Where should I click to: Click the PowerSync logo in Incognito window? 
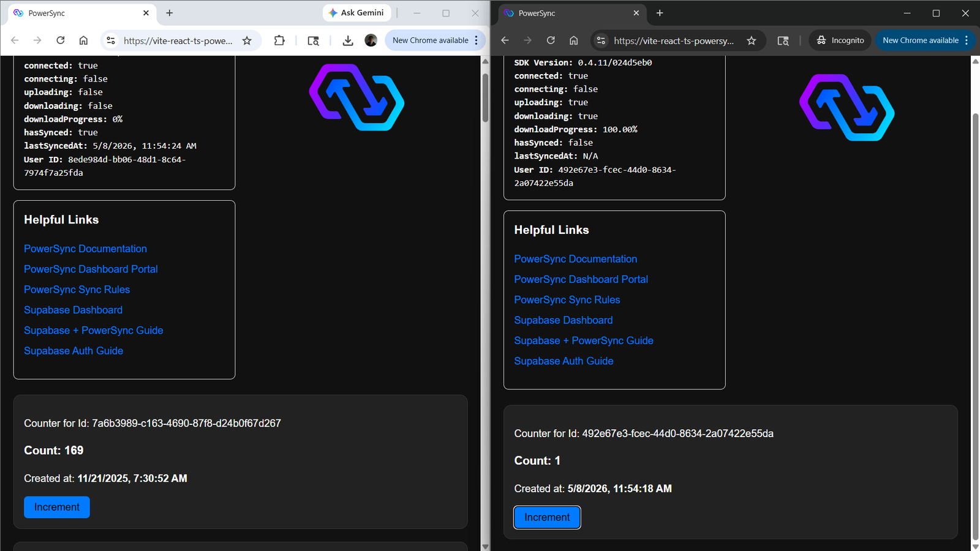846,108
